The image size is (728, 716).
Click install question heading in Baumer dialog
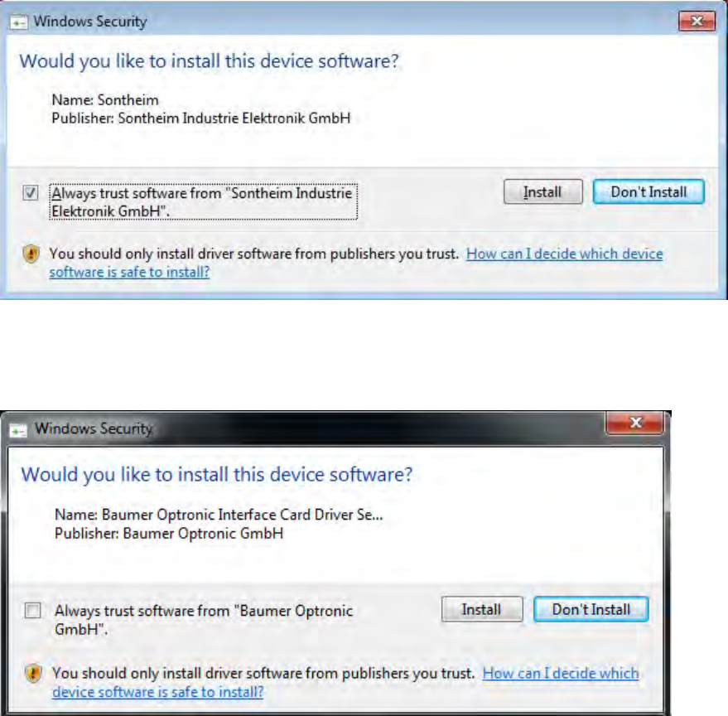(x=217, y=475)
